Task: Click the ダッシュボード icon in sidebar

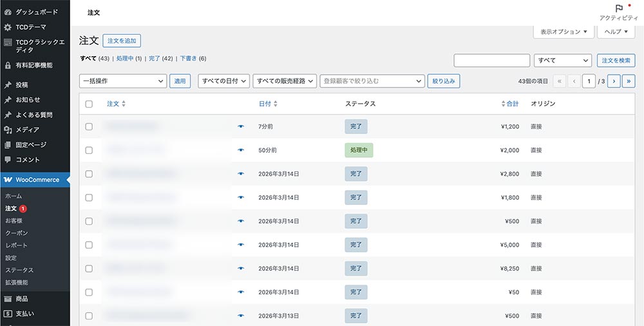Action: click(x=8, y=12)
